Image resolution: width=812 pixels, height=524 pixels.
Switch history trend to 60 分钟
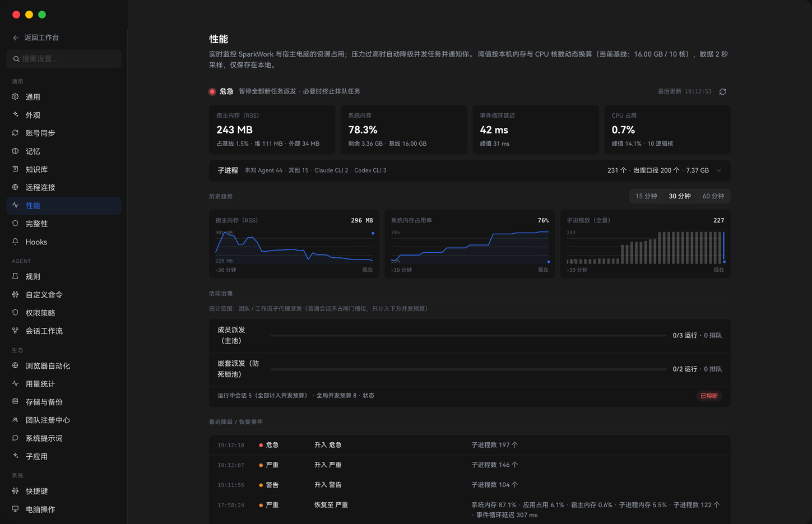tap(713, 196)
